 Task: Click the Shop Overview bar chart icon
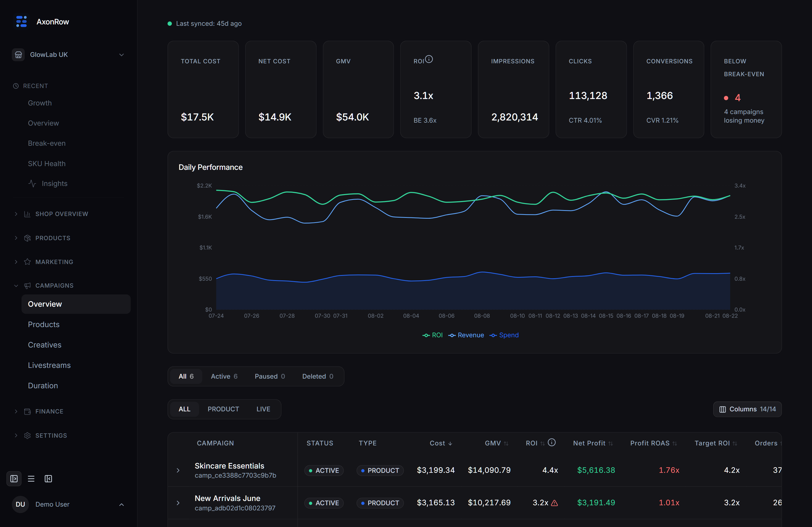[27, 214]
